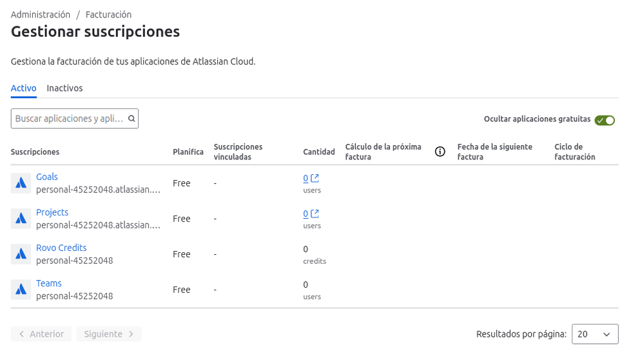Open the Goals subscription link
Viewport: 644px width, 360px height.
47,177
